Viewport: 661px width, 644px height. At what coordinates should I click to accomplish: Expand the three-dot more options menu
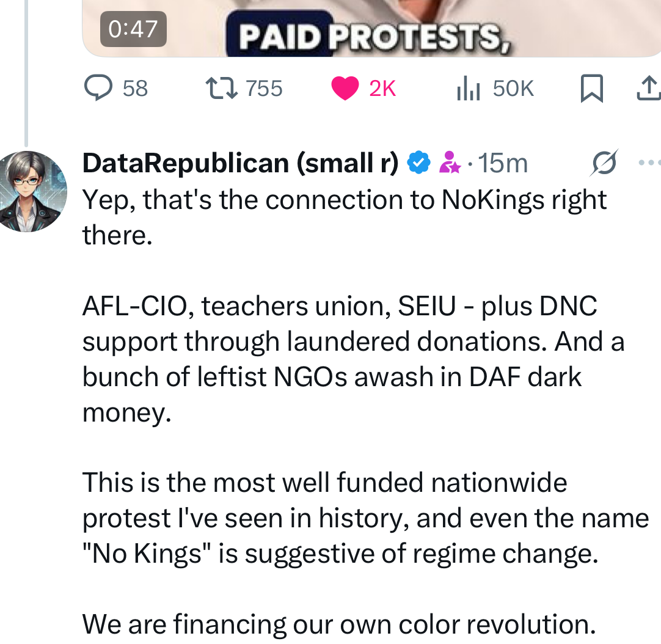(x=649, y=163)
